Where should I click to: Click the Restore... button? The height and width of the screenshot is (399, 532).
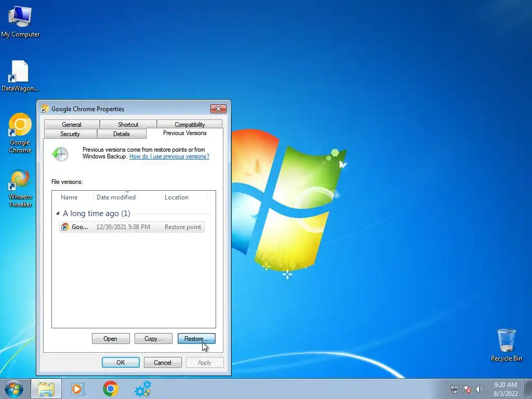tap(196, 339)
